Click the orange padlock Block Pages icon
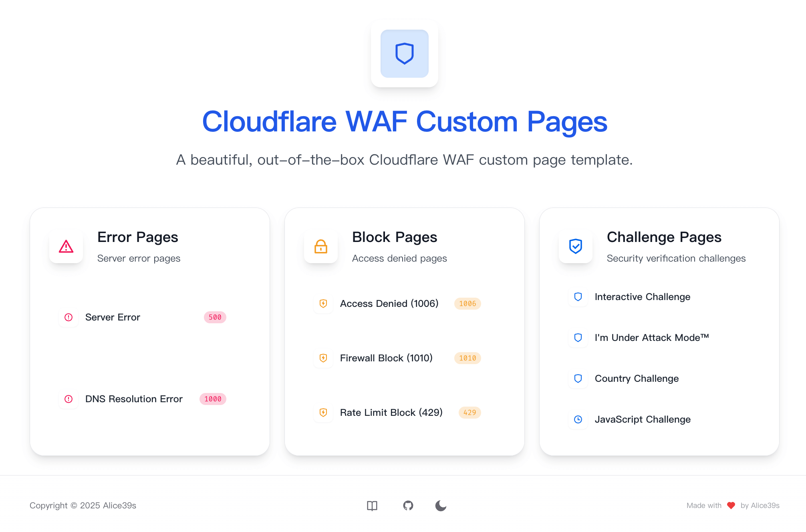This screenshot has width=806, height=532. (x=321, y=246)
